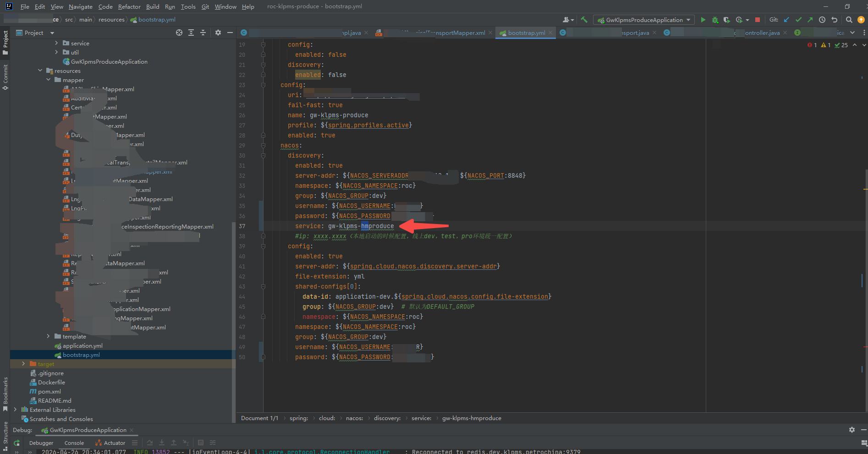Go to next highlighted problem arrow
868x454 pixels.
(x=864, y=45)
